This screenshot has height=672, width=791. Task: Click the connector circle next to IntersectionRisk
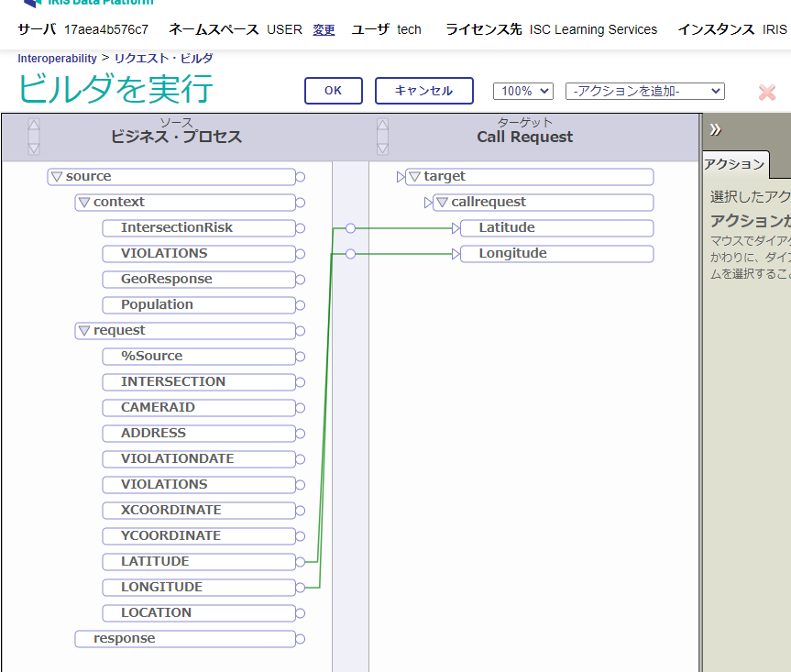tap(300, 227)
